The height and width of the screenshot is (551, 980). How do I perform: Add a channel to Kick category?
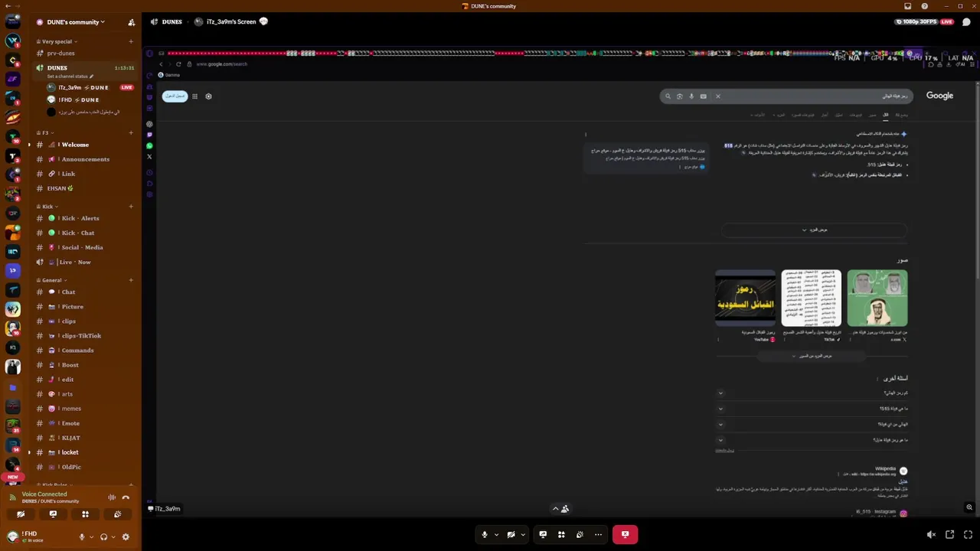click(x=131, y=207)
